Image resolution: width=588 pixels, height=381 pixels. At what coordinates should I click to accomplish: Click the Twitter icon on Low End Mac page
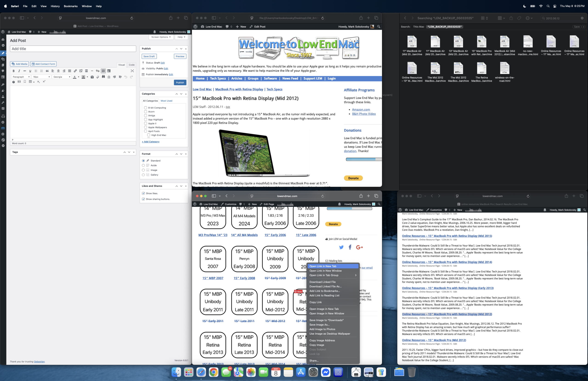[341, 247]
